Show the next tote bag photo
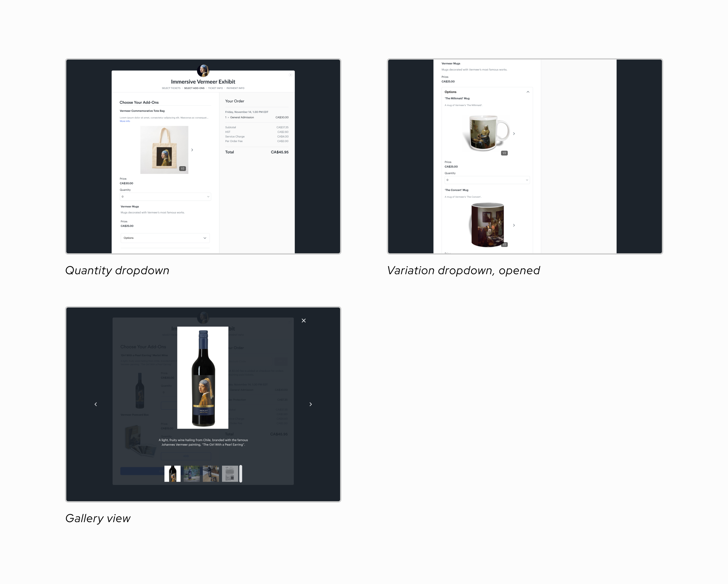 [192, 150]
